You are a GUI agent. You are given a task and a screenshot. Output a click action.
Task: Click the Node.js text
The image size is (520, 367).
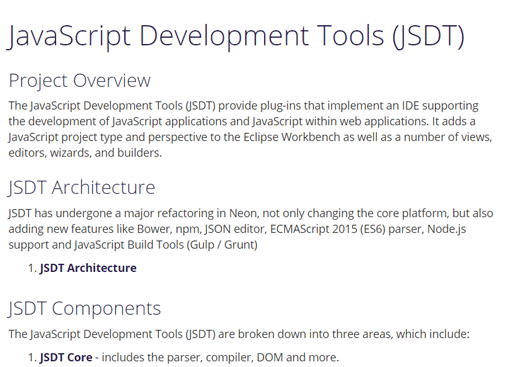(447, 229)
